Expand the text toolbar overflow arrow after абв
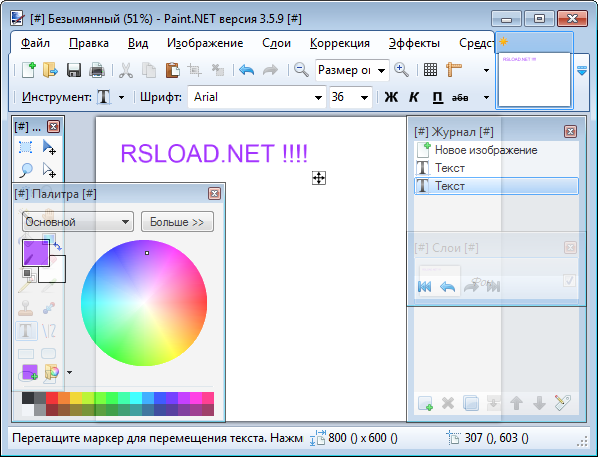Image resolution: width=598 pixels, height=457 pixels. (486, 97)
